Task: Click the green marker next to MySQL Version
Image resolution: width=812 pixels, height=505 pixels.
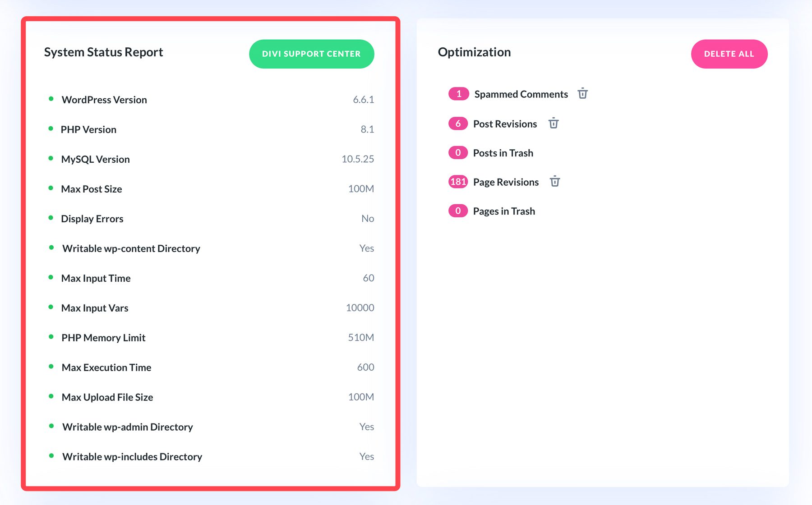Action: (x=51, y=158)
